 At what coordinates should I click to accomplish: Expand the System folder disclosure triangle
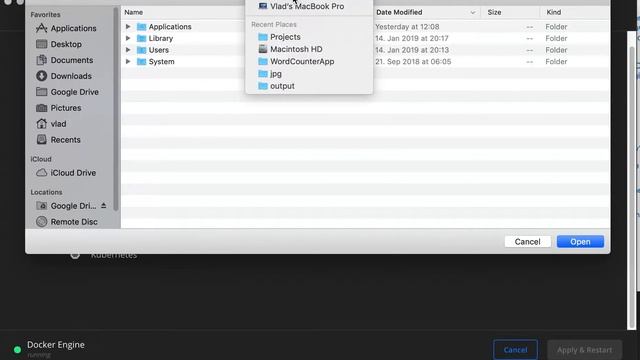128,62
